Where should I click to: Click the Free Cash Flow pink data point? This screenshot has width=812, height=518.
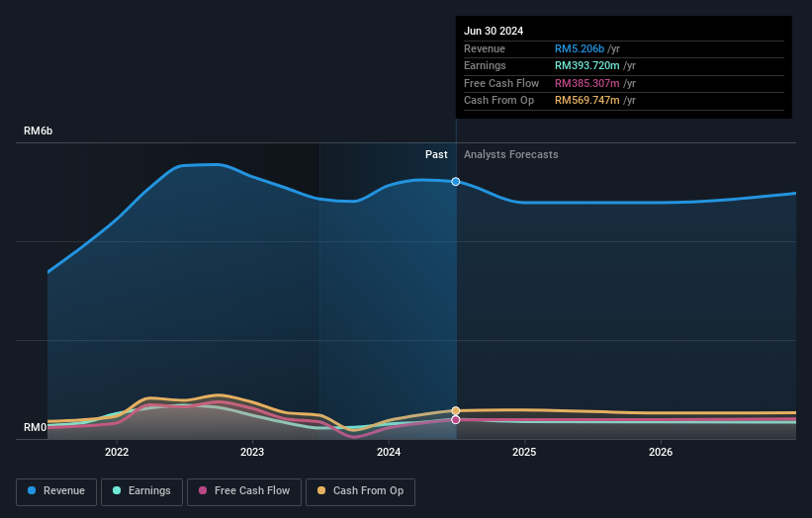(456, 420)
